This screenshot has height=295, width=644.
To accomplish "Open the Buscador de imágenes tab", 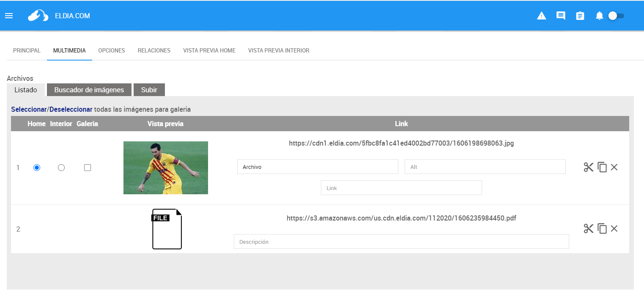I will 89,90.
